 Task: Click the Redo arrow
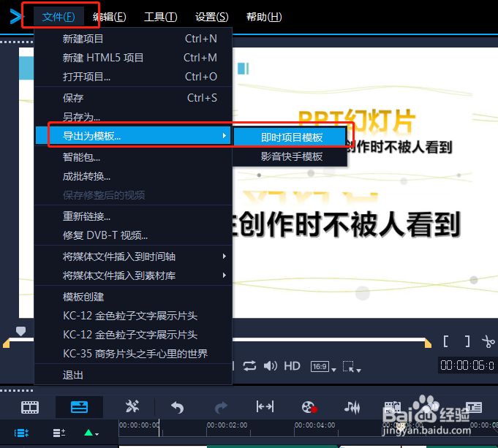[x=221, y=407]
